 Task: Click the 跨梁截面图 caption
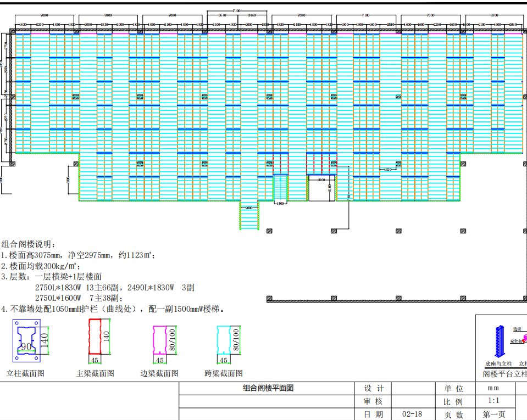click(x=224, y=373)
